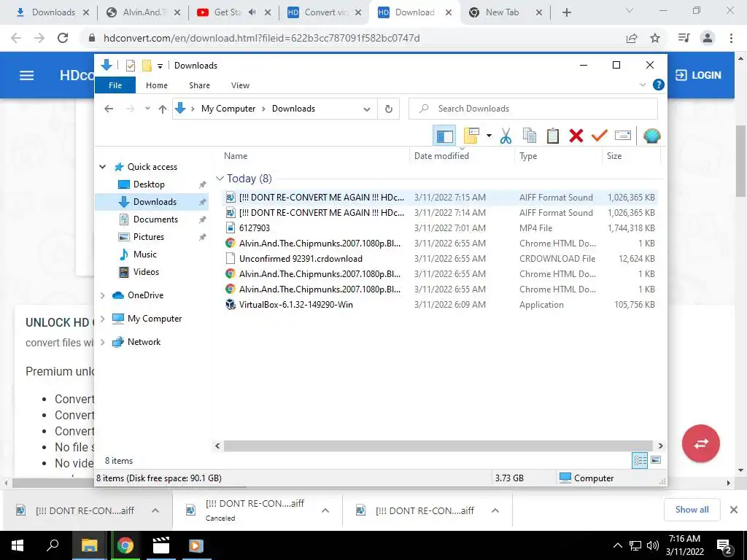Image resolution: width=747 pixels, height=560 pixels.
Task: Select the AIFF file modified 7:14 AM
Action: (x=439, y=213)
